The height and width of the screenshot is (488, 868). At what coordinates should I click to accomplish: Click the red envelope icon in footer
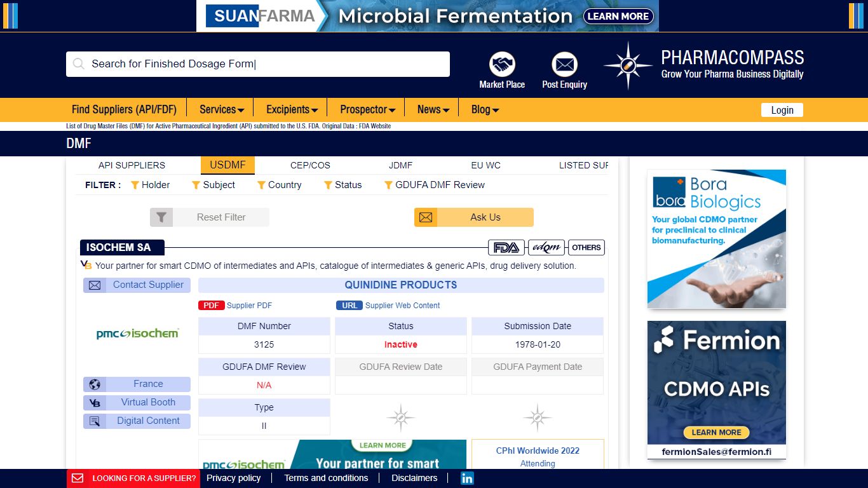[78, 478]
